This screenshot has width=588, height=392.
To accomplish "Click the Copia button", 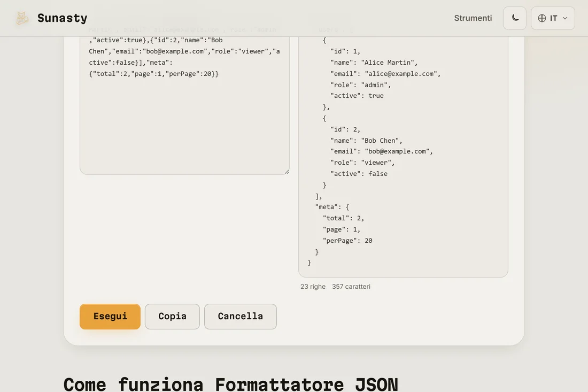I will point(172,316).
